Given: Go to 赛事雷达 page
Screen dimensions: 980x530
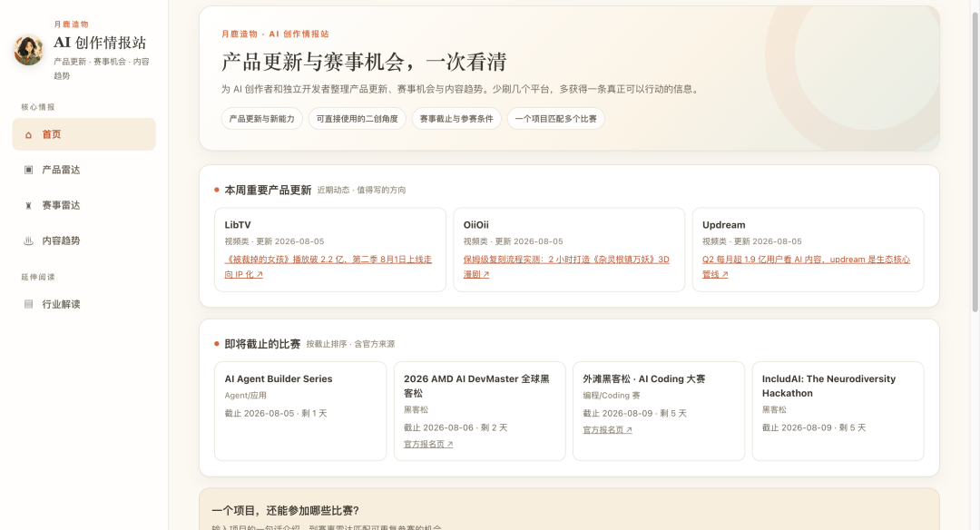Looking at the screenshot, I should point(83,205).
